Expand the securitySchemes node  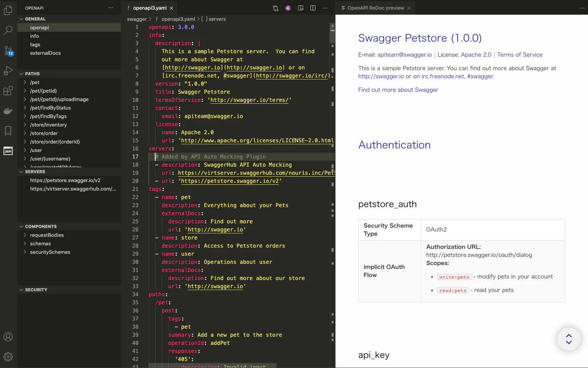click(x=25, y=252)
